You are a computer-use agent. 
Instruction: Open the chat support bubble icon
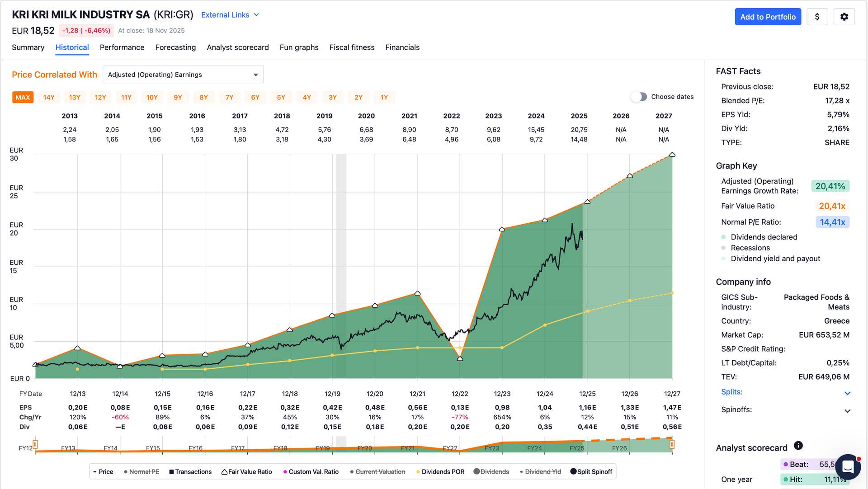[848, 466]
